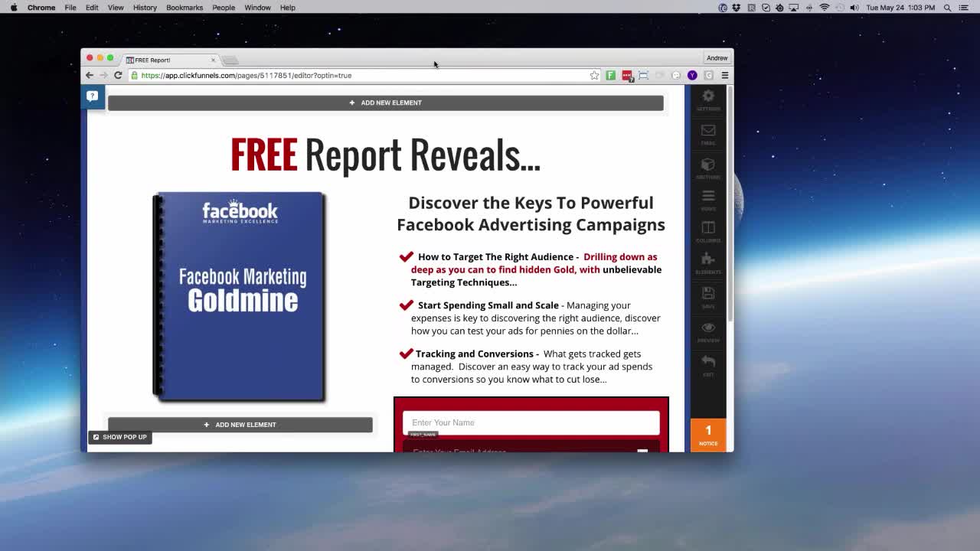Image resolution: width=980 pixels, height=551 pixels.
Task: Open the File menu
Action: click(70, 8)
